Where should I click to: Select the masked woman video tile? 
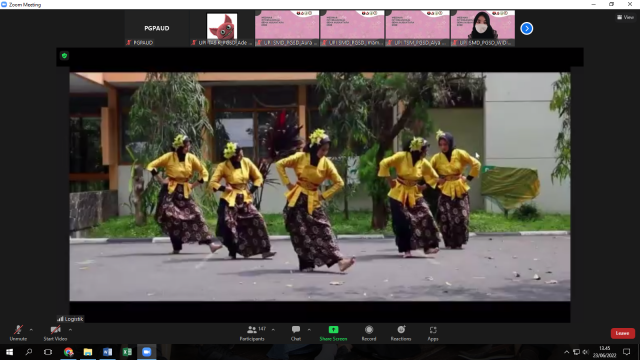point(483,28)
